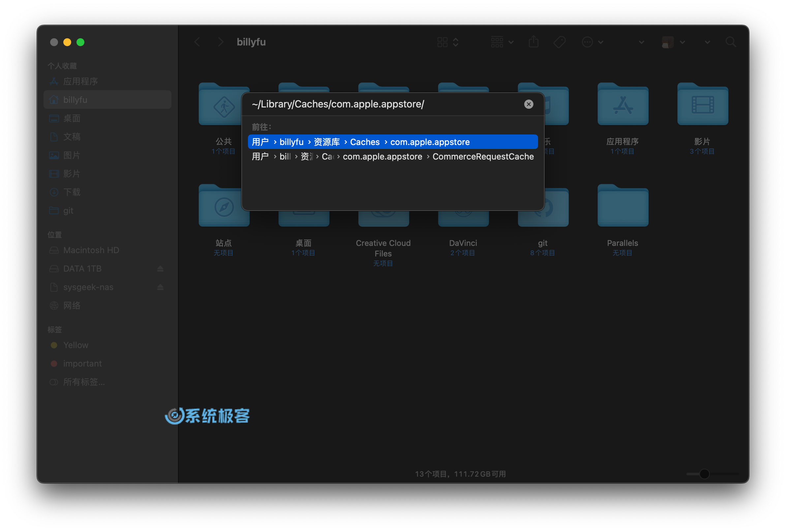This screenshot has width=786, height=532.
Task: Filter by the Yellow tag
Action: 107,345
